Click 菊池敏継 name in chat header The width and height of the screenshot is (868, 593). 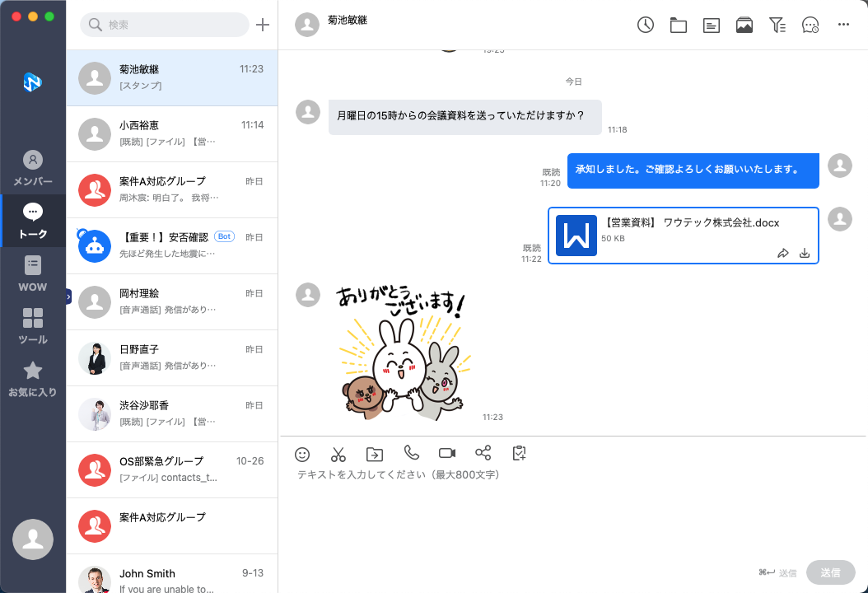click(348, 20)
